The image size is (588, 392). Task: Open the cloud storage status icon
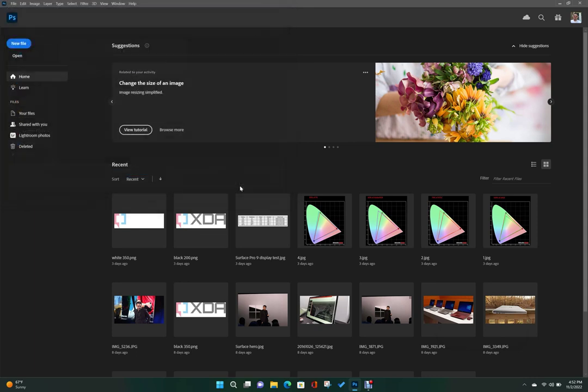click(x=526, y=17)
